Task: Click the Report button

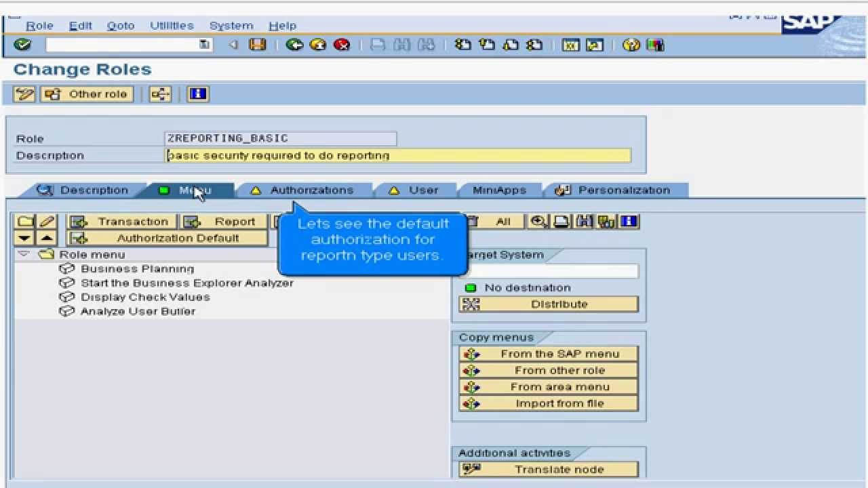Action: tap(224, 222)
